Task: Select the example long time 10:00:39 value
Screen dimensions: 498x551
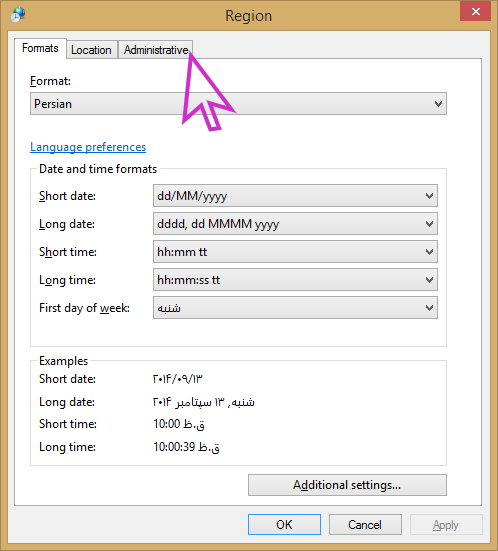Action: coord(186,447)
